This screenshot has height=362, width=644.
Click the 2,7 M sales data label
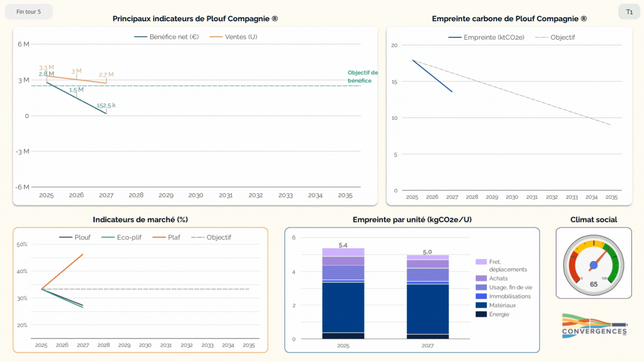(106, 74)
